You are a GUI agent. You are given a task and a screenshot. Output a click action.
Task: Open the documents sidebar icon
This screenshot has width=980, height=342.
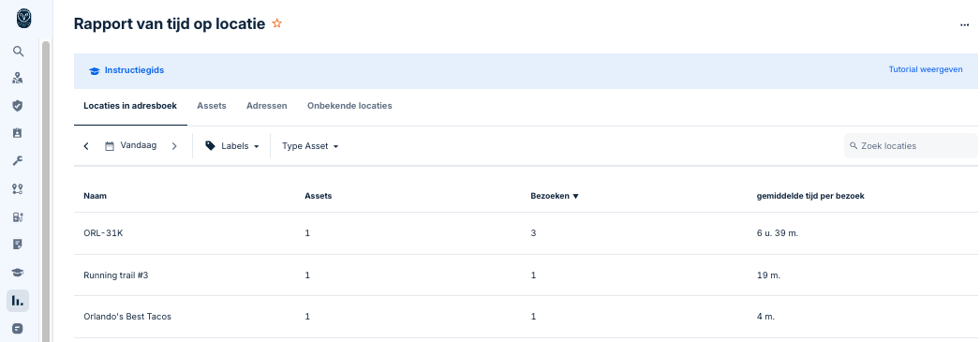click(18, 244)
